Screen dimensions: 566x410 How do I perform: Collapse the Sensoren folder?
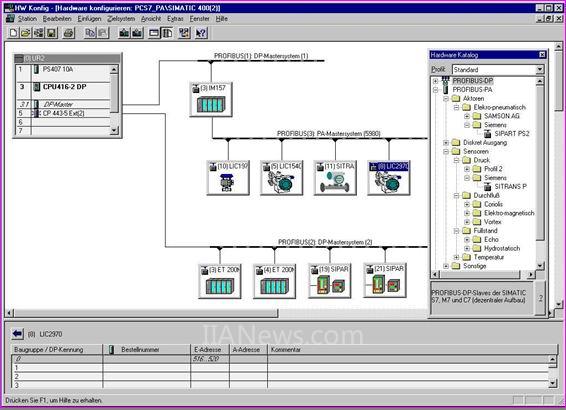click(x=446, y=151)
